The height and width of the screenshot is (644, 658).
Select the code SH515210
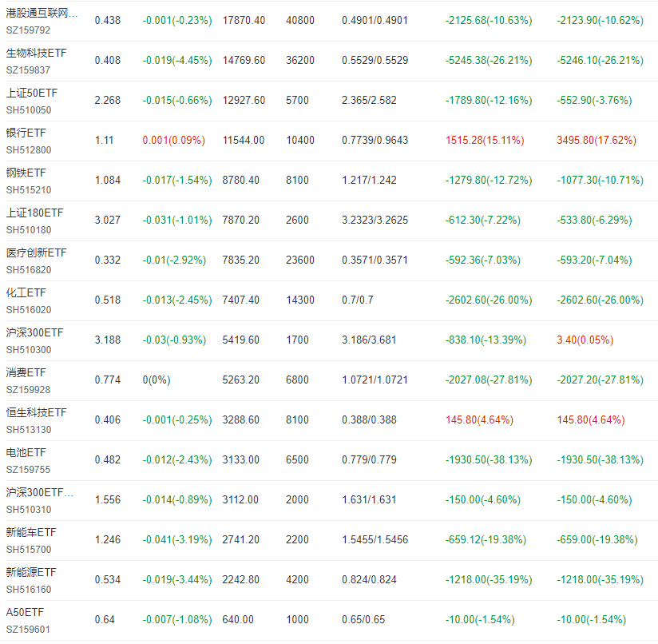(x=29, y=189)
